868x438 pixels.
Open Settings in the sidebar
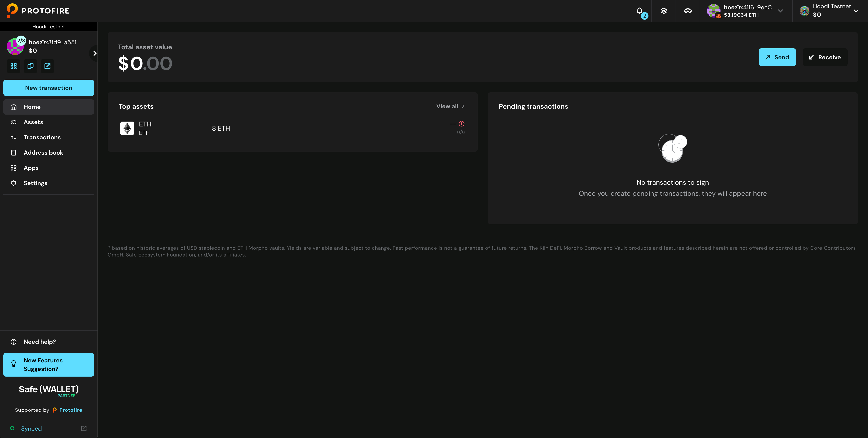pos(35,183)
